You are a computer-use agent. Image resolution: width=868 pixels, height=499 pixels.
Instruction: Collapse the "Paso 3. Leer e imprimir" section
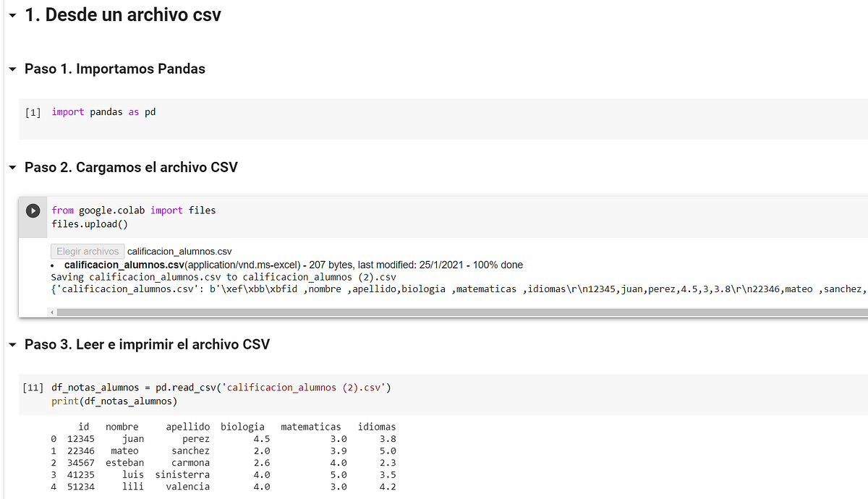pyautogui.click(x=12, y=344)
